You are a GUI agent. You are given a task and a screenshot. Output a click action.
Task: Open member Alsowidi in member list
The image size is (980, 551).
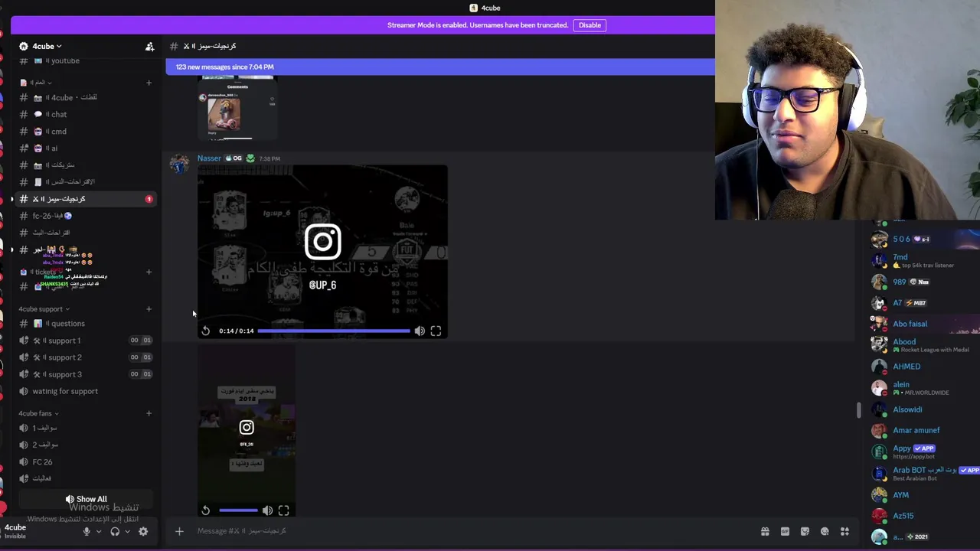coord(923,409)
